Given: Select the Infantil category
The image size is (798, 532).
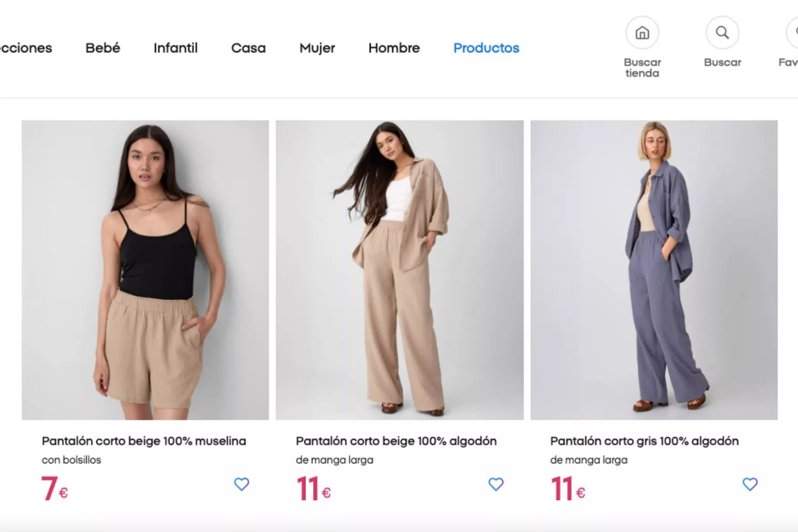Looking at the screenshot, I should click(x=176, y=48).
